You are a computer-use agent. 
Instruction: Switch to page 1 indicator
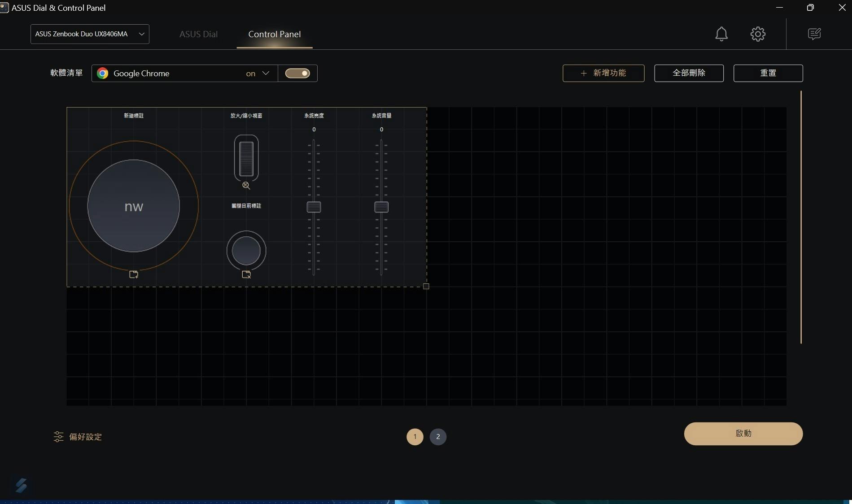point(415,437)
